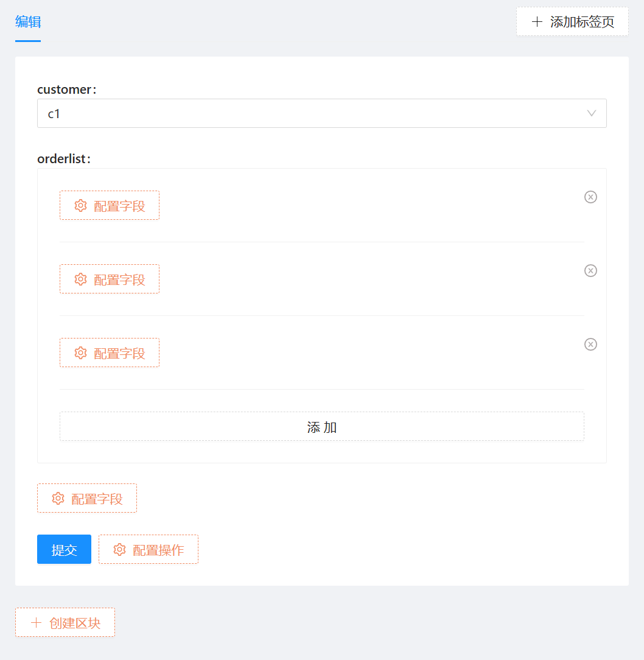Click the orderlist field label
The height and width of the screenshot is (660, 644).
tap(63, 159)
